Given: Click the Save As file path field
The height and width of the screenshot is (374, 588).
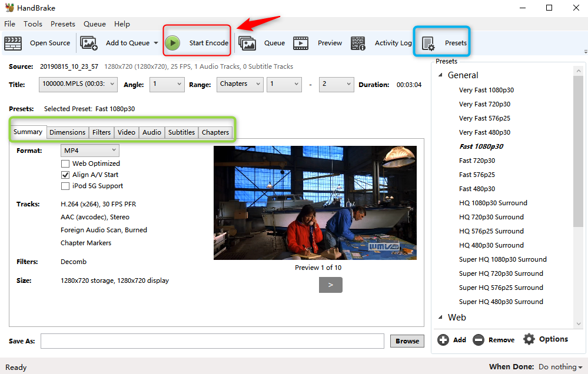Looking at the screenshot, I should point(212,341).
